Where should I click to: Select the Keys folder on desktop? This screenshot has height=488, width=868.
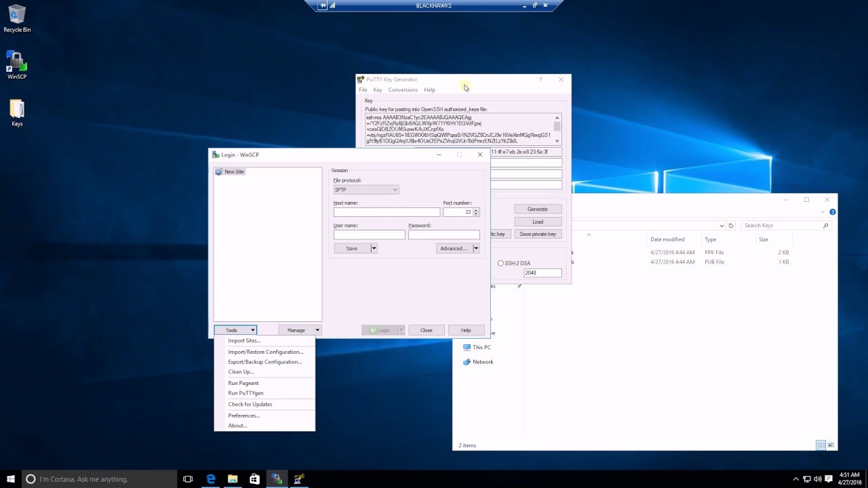17,113
